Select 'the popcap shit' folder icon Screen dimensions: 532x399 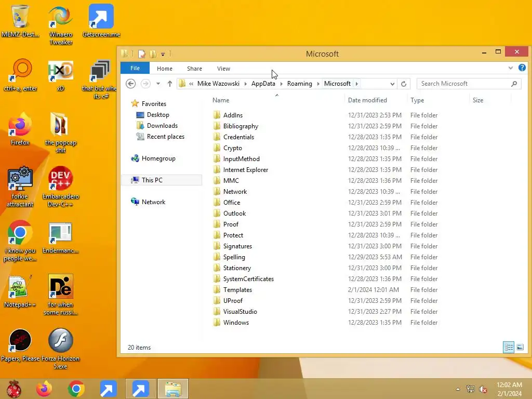60,132
